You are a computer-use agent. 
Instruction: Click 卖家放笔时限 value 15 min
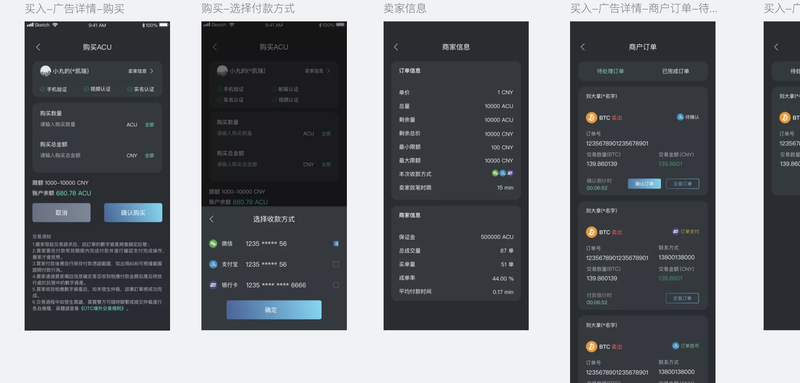505,188
